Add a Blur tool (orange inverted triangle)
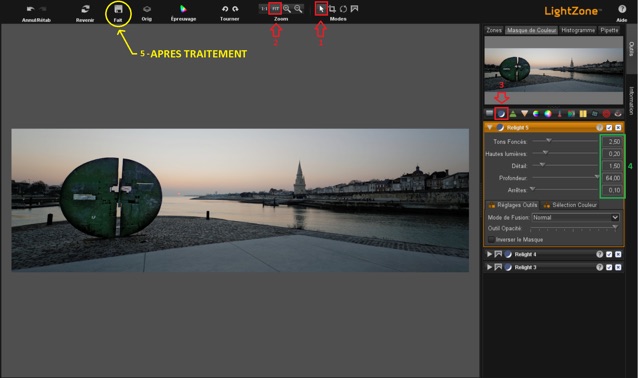638x378 pixels. [524, 114]
